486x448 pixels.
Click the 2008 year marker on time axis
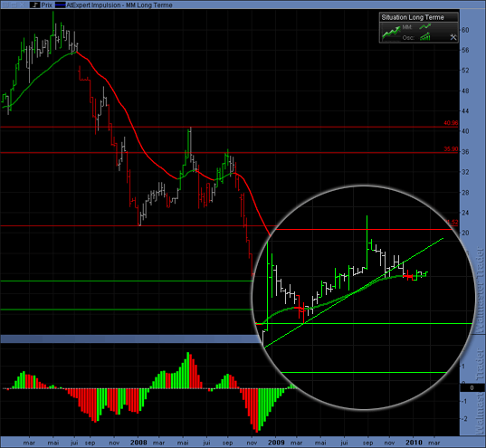tap(138, 443)
